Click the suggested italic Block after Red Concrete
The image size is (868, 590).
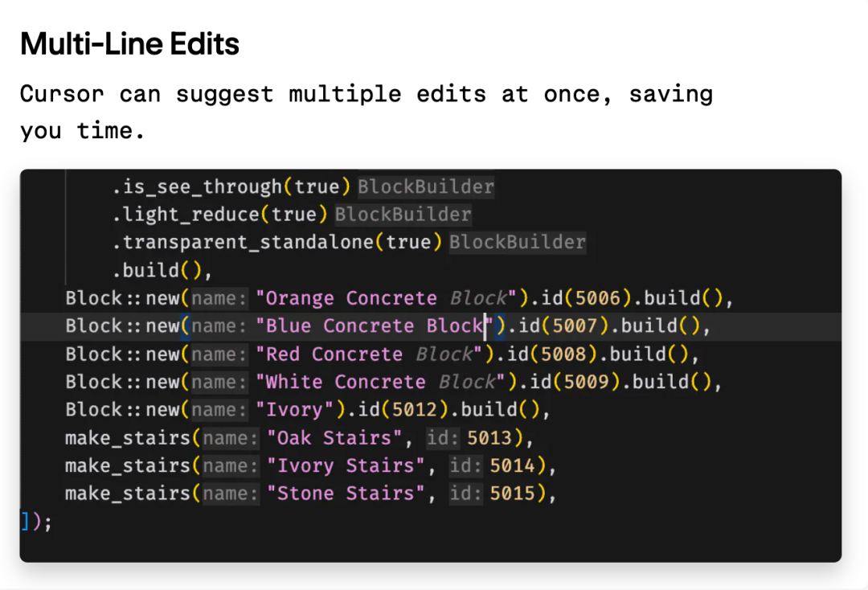pyautogui.click(x=444, y=354)
